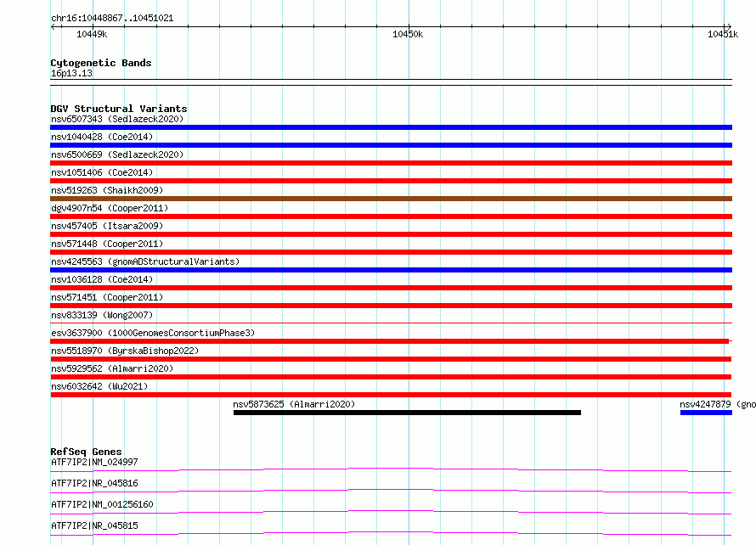Click the 10451k ruler label

pyautogui.click(x=723, y=34)
